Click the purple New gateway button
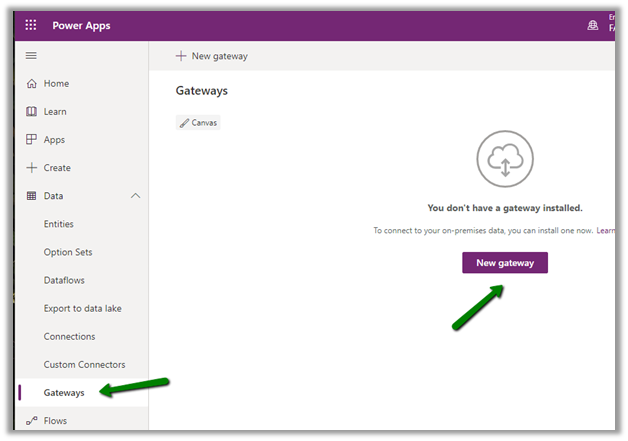Viewport: 628px width, 441px height. [505, 263]
